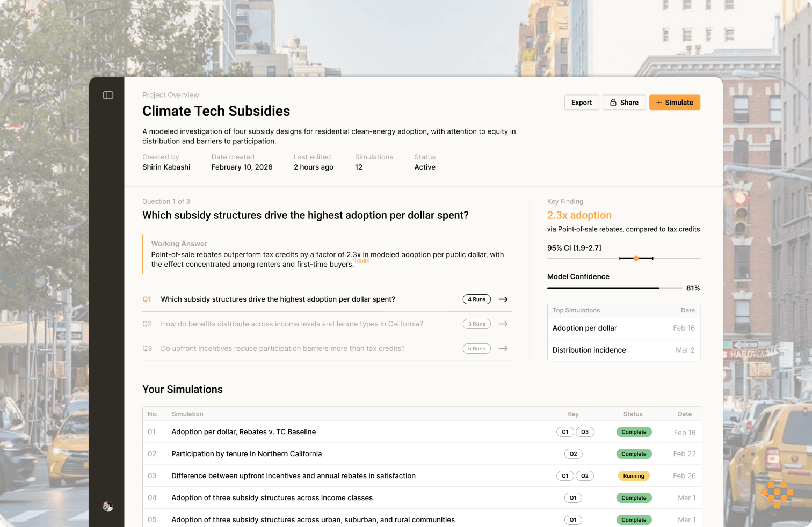Toggle the sidebar panel icon
Image resolution: width=812 pixels, height=527 pixels.
(x=108, y=95)
